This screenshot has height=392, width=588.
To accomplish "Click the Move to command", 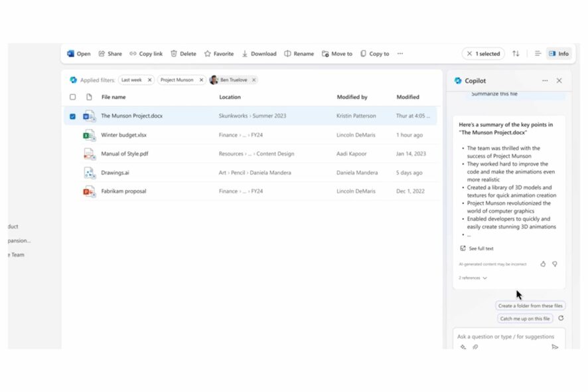I will point(337,54).
